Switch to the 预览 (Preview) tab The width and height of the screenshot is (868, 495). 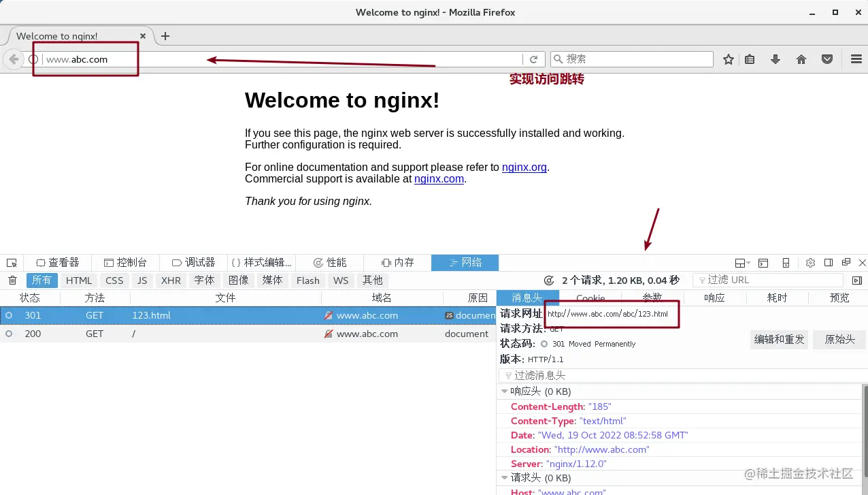[x=839, y=298]
